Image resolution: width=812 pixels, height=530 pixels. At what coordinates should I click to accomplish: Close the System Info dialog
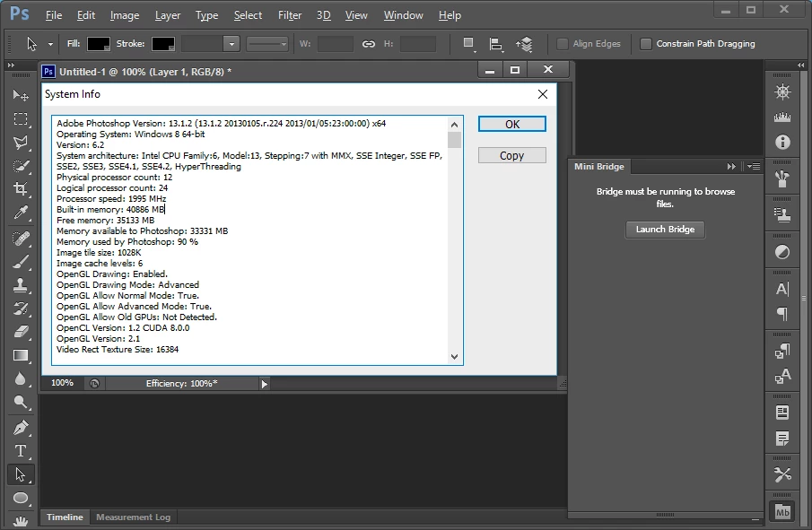(x=542, y=94)
